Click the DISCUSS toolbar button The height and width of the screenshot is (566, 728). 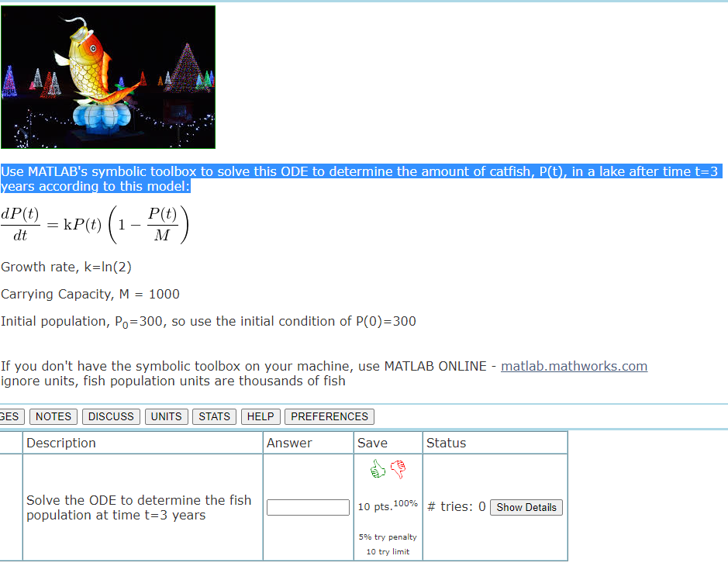(110, 416)
